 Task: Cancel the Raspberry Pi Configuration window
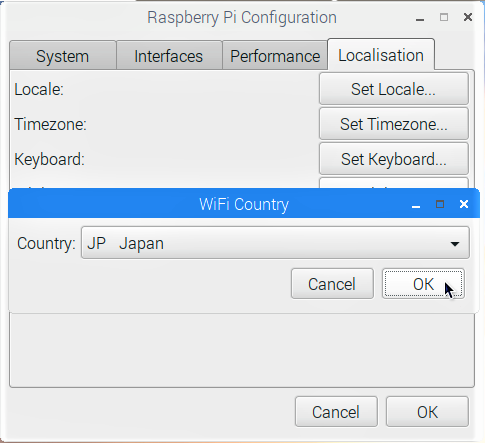click(x=336, y=412)
